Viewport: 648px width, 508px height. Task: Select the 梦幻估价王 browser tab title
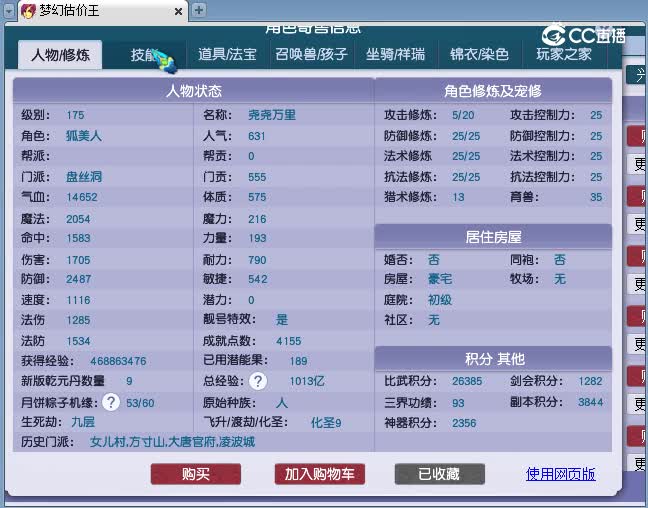69,11
